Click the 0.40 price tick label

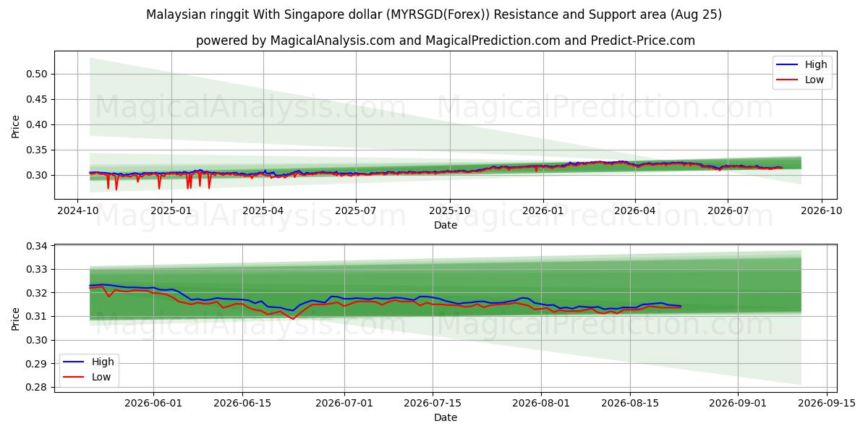(38, 124)
